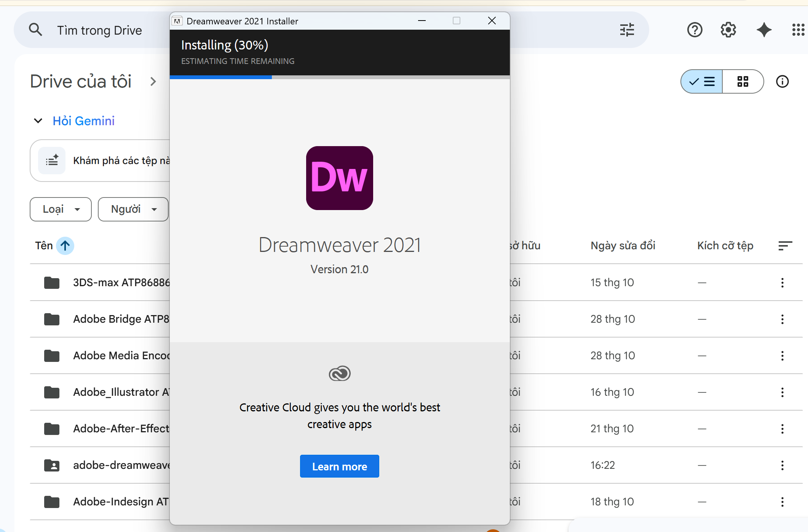Open advanced search options in Drive

pos(627,30)
